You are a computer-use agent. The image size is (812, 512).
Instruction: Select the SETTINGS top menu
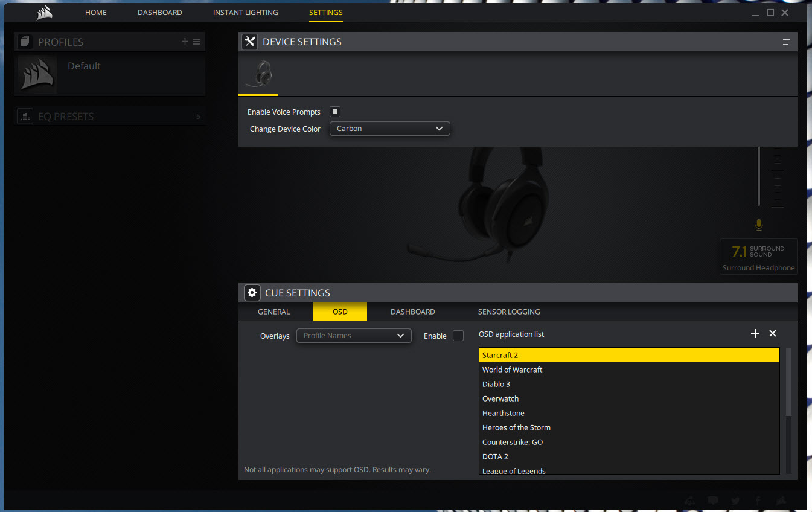click(325, 13)
